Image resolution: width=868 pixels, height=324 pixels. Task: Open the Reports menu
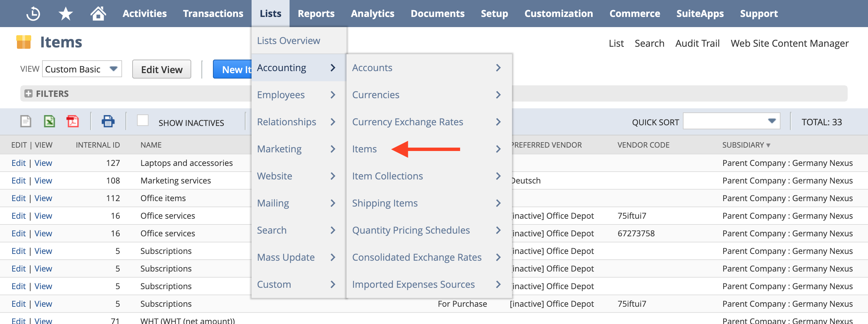[316, 13]
